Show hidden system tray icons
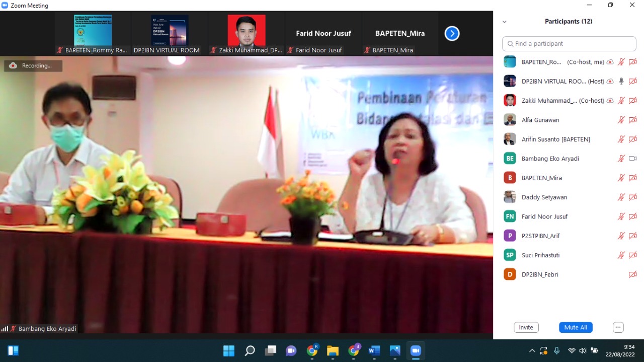 coord(532,351)
